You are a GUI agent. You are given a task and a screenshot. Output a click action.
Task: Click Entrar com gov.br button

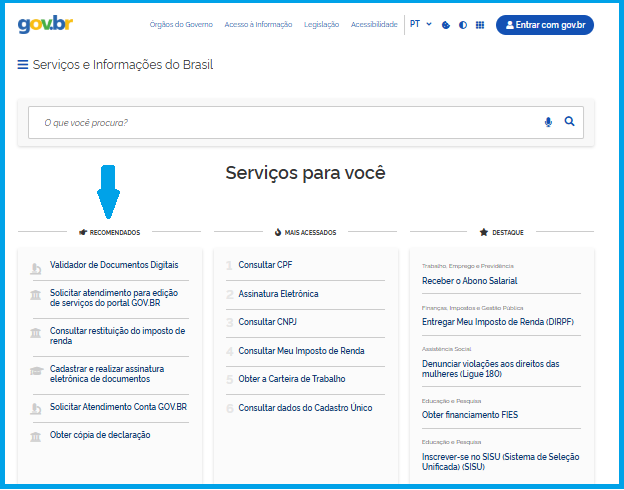(545, 25)
